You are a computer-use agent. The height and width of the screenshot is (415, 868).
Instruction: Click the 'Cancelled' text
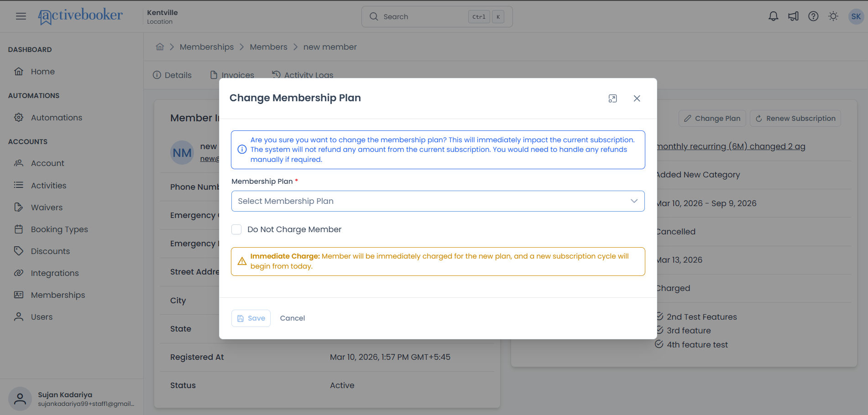click(x=676, y=232)
